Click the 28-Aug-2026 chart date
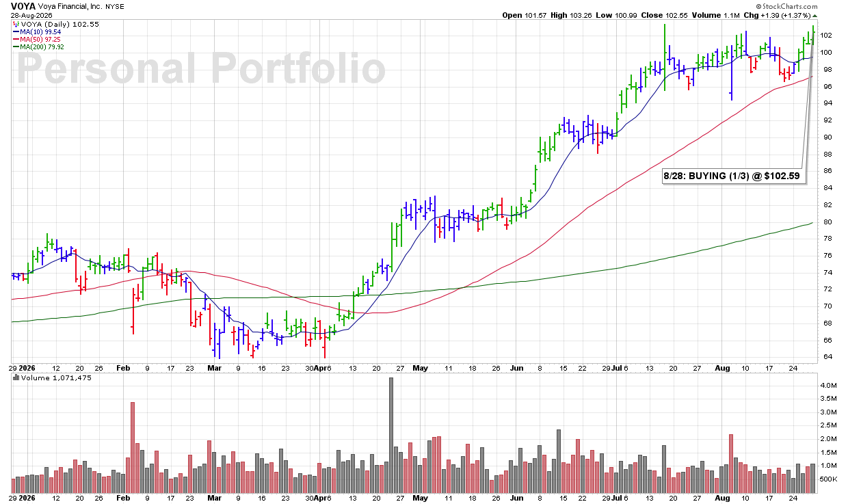 (31, 14)
